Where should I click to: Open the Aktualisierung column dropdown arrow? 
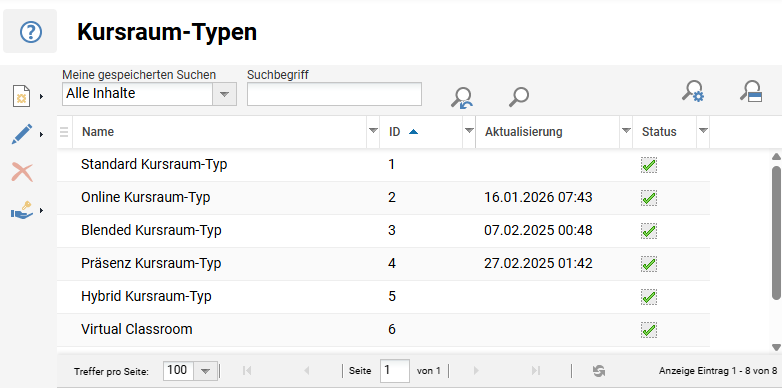click(x=626, y=131)
